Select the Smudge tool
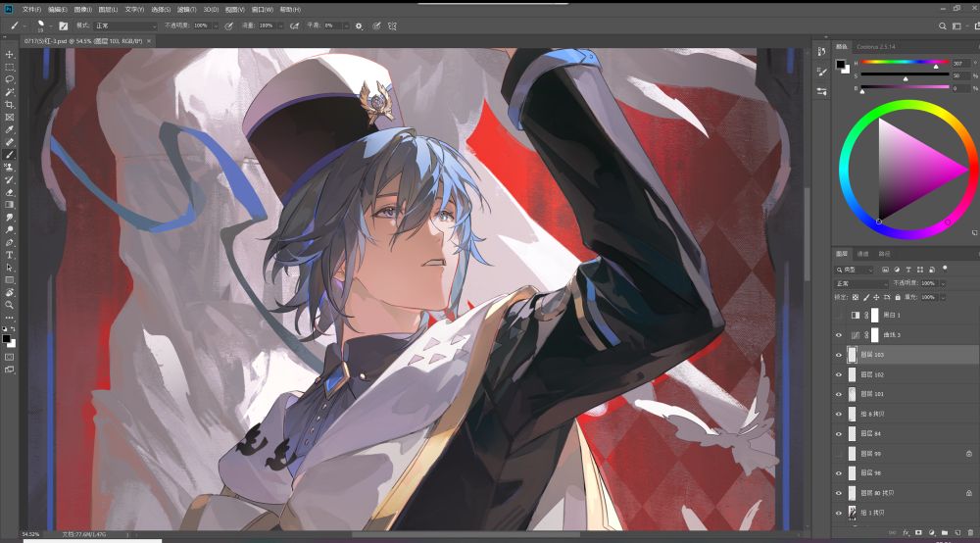The width and height of the screenshot is (980, 543). point(10,218)
